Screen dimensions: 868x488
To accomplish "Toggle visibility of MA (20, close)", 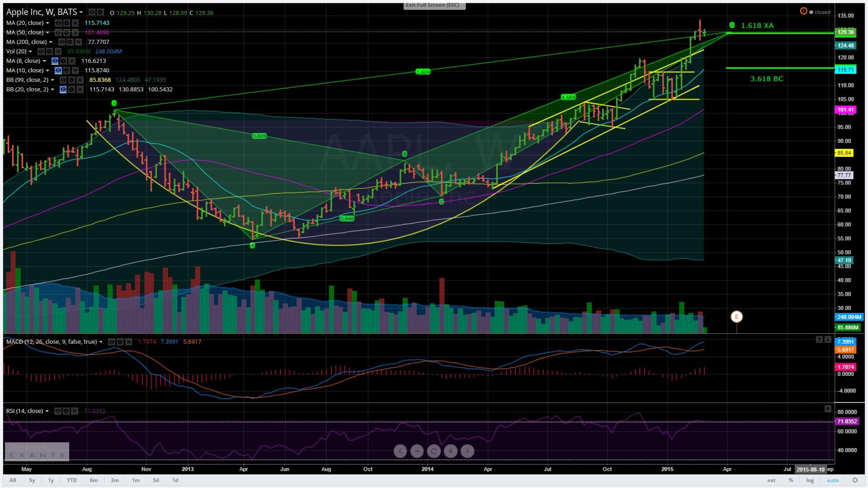I will point(58,23).
